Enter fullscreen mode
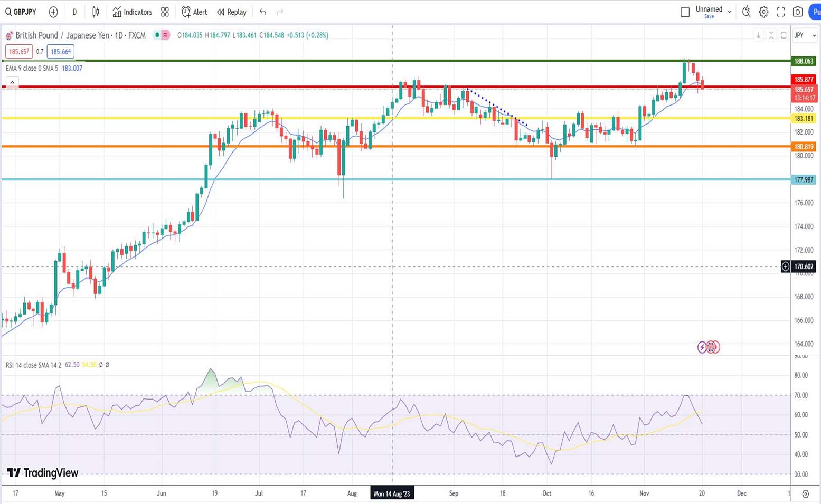This screenshot has width=821, height=504. click(x=781, y=12)
